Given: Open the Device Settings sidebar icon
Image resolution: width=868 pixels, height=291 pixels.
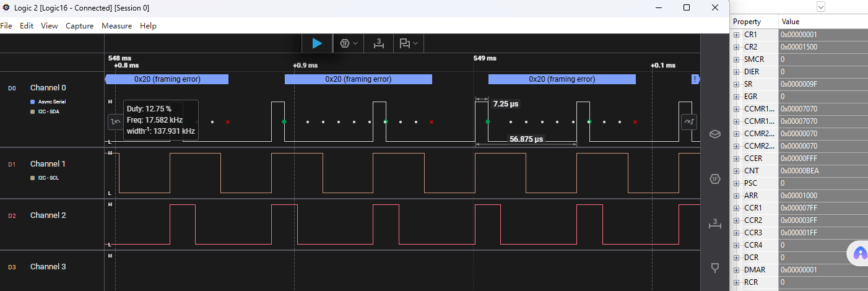Looking at the screenshot, I should [x=714, y=134].
